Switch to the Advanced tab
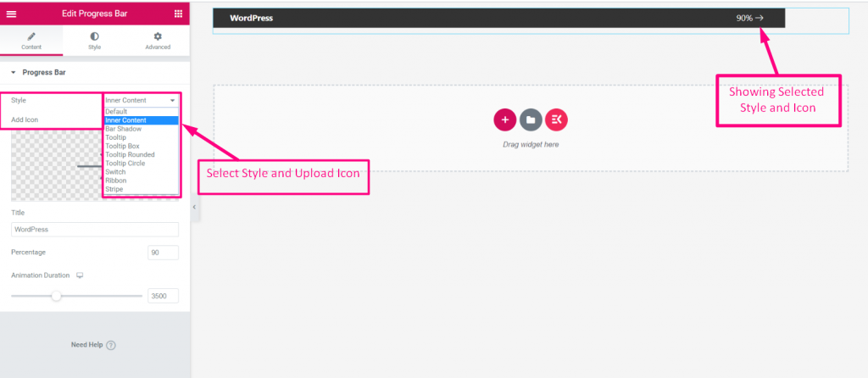Image resolution: width=868 pixels, height=378 pixels. [158, 41]
